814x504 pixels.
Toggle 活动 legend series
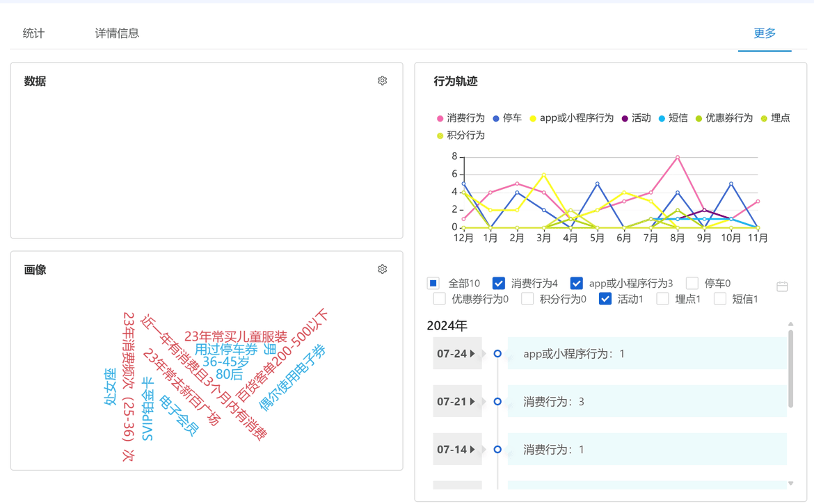coord(637,118)
